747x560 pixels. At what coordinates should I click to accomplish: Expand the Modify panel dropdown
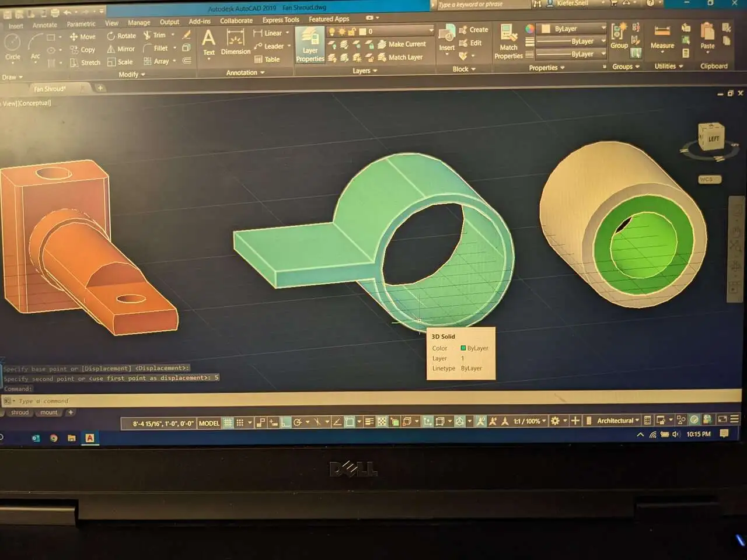132,75
